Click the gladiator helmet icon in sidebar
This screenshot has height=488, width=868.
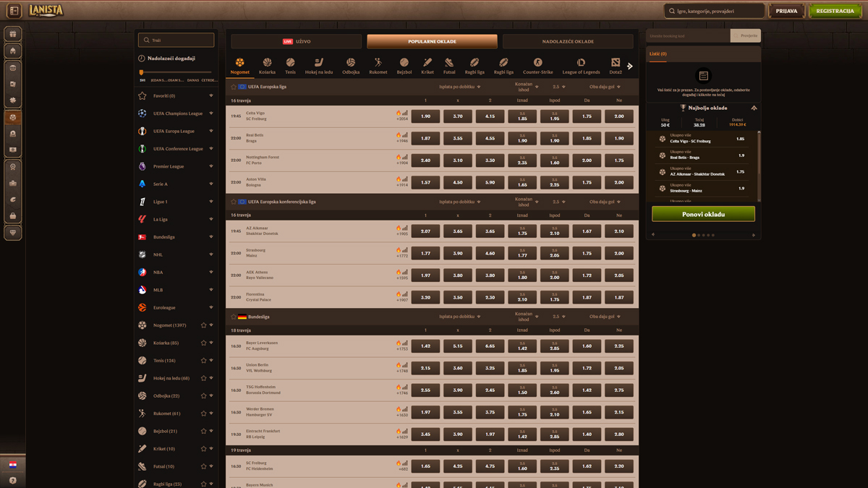(12, 51)
